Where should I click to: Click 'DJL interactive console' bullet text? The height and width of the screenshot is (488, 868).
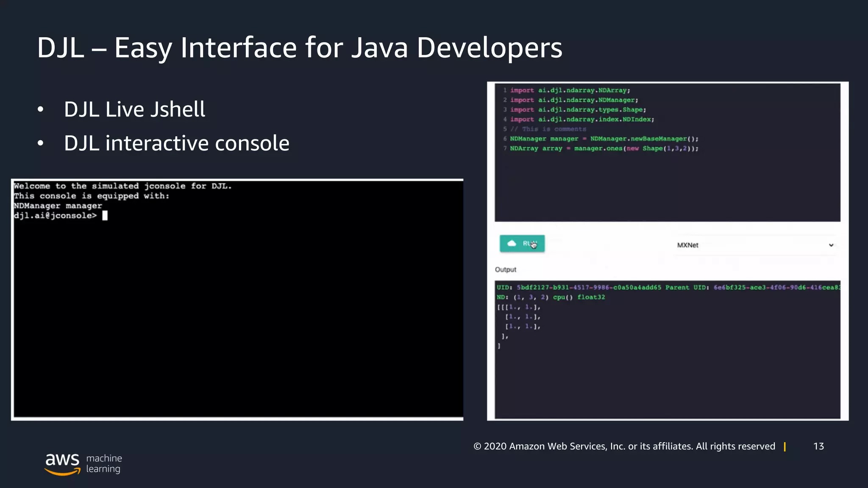point(177,143)
